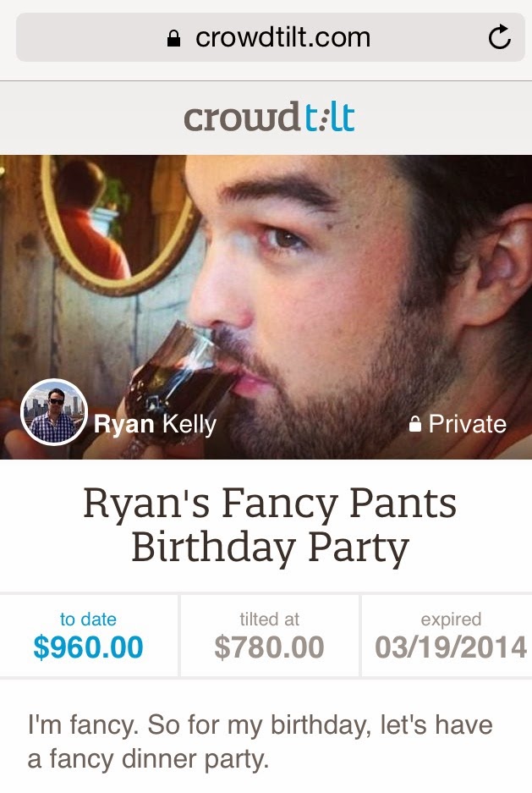Viewport: 532px width, 793px height.
Task: Click the $960.00 raised amount
Action: (88, 647)
